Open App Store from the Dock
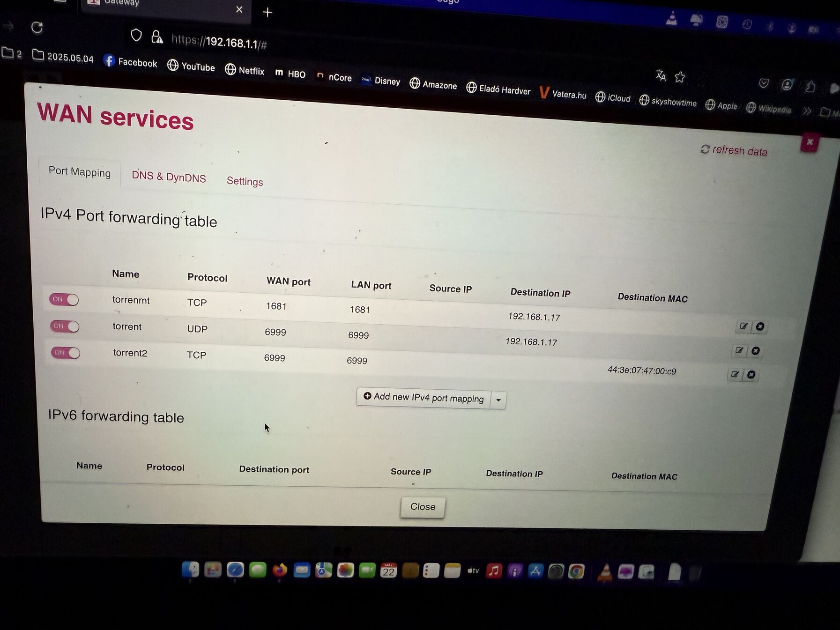The height and width of the screenshot is (630, 840). click(x=535, y=571)
